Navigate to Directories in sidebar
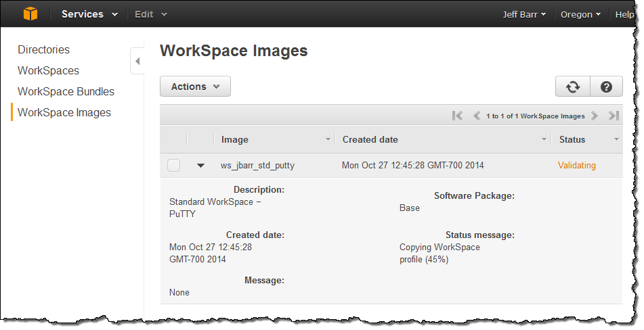The image size is (644, 330). [43, 49]
